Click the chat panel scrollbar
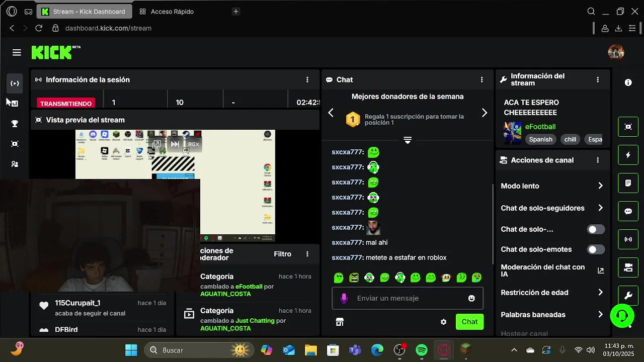Image resolution: width=644 pixels, height=362 pixels. 492,224
